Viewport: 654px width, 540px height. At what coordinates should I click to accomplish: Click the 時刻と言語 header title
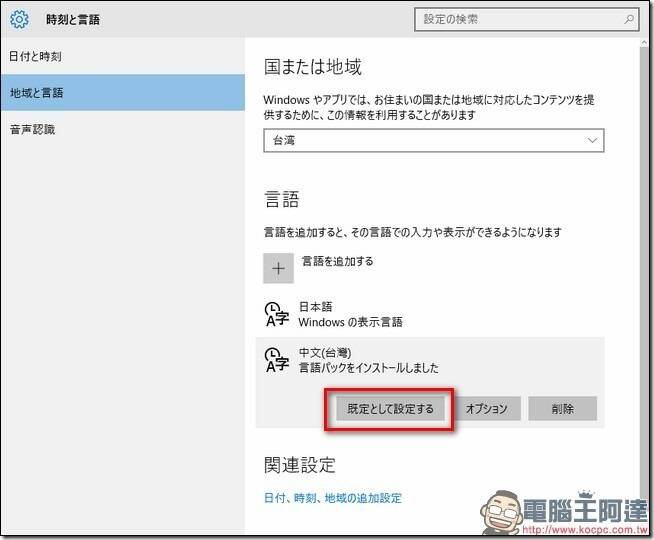point(73,20)
